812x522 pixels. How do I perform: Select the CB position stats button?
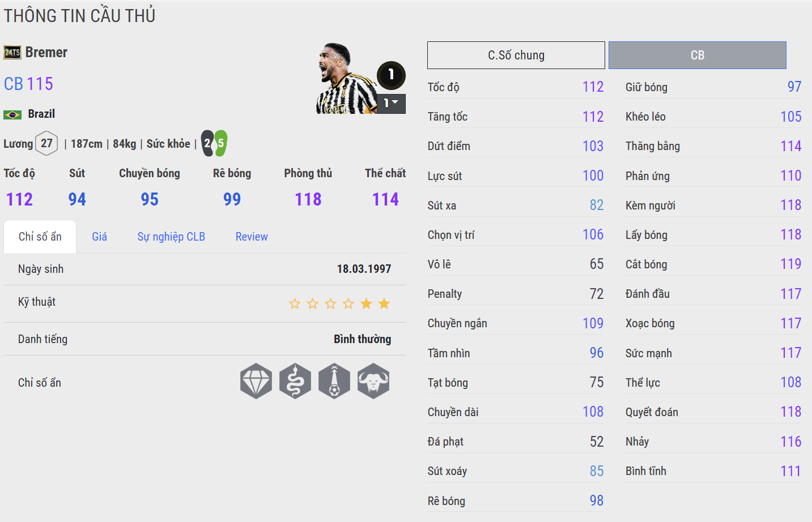[697, 55]
